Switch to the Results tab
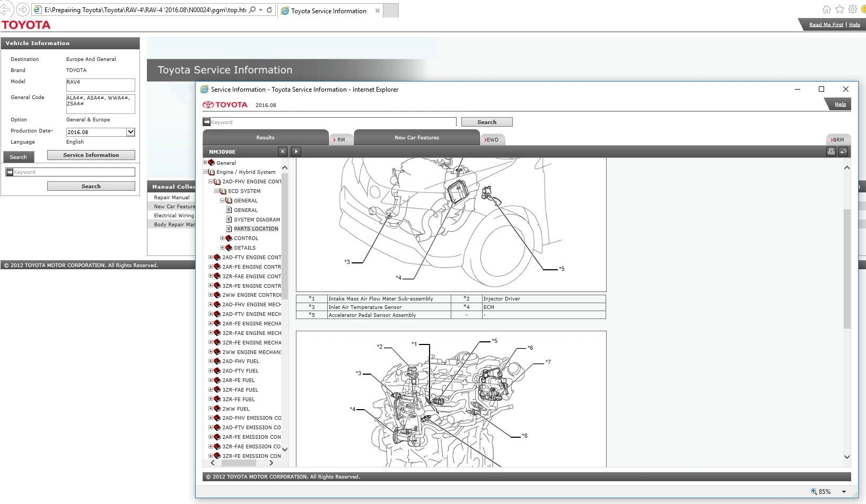Viewport: 866px width, 504px height. 265,137
